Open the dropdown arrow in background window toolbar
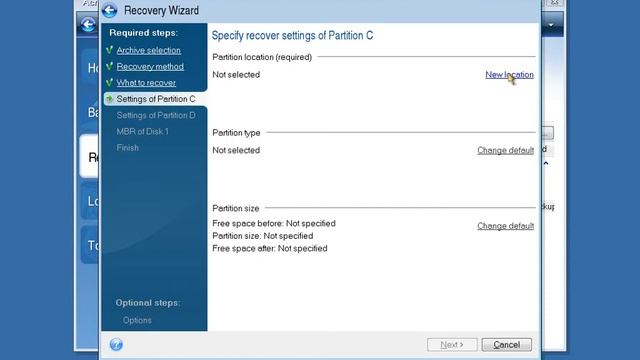 551,25
